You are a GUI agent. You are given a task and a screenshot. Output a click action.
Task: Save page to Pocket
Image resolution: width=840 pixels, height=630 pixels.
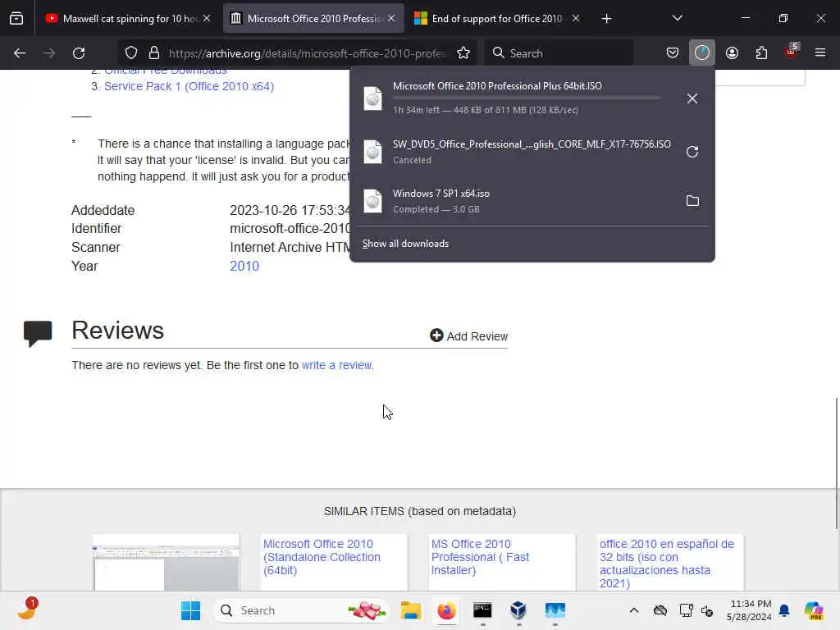pos(673,53)
